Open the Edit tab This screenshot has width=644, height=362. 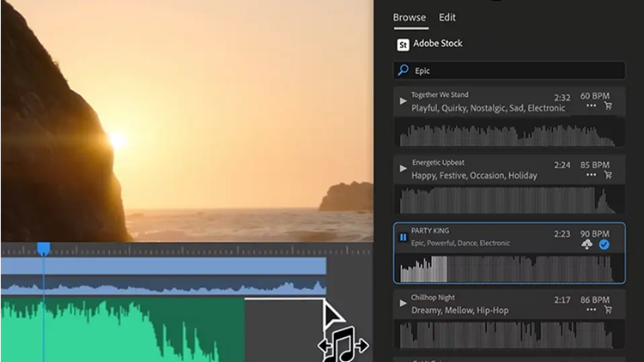(447, 18)
